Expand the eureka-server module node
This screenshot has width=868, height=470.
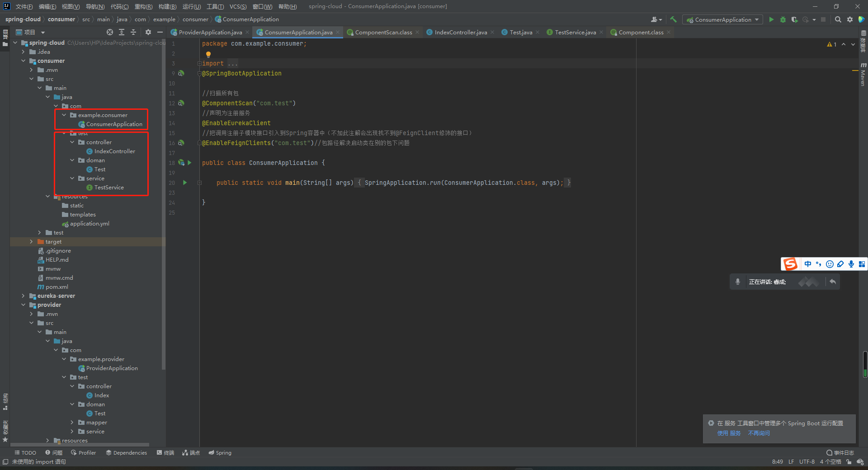[23, 296]
